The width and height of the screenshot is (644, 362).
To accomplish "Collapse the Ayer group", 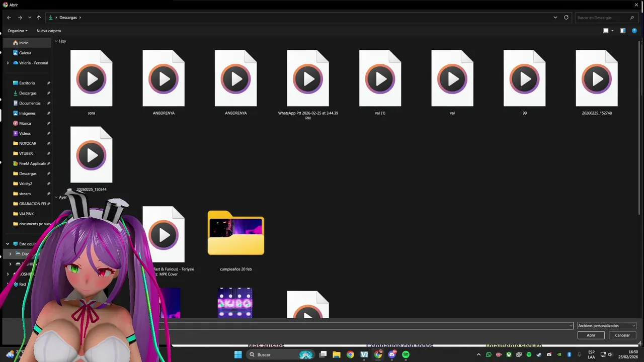I will pos(56,197).
